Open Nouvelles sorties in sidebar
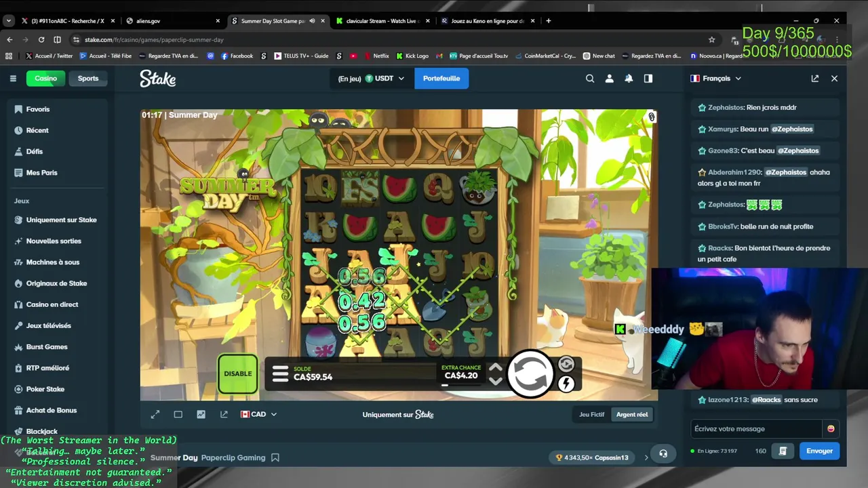Viewport: 868px width, 488px height. pos(57,241)
